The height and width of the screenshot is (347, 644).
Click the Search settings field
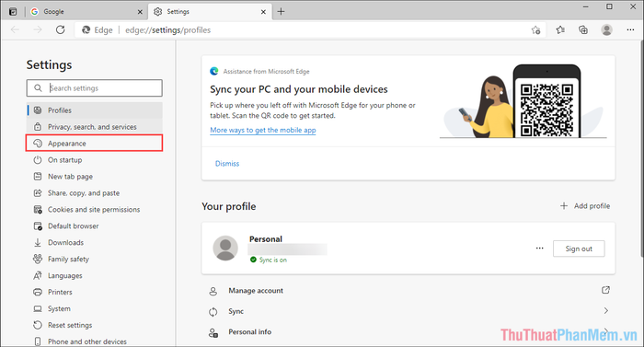point(95,88)
